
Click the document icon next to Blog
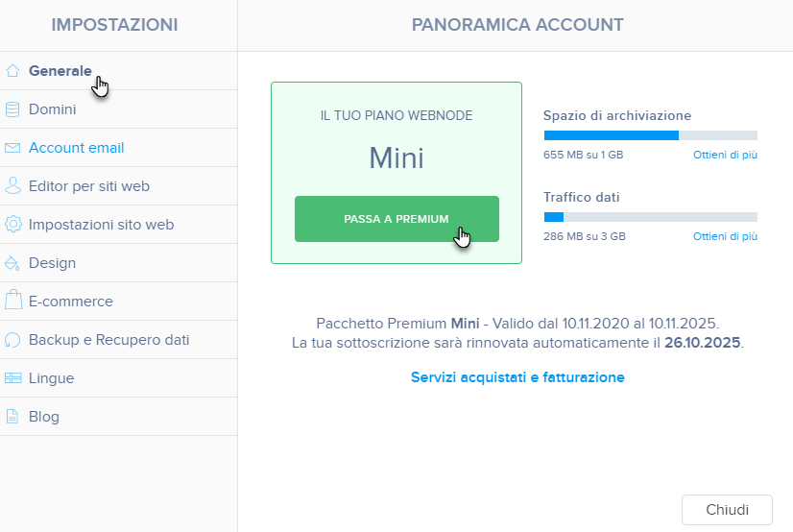12,417
